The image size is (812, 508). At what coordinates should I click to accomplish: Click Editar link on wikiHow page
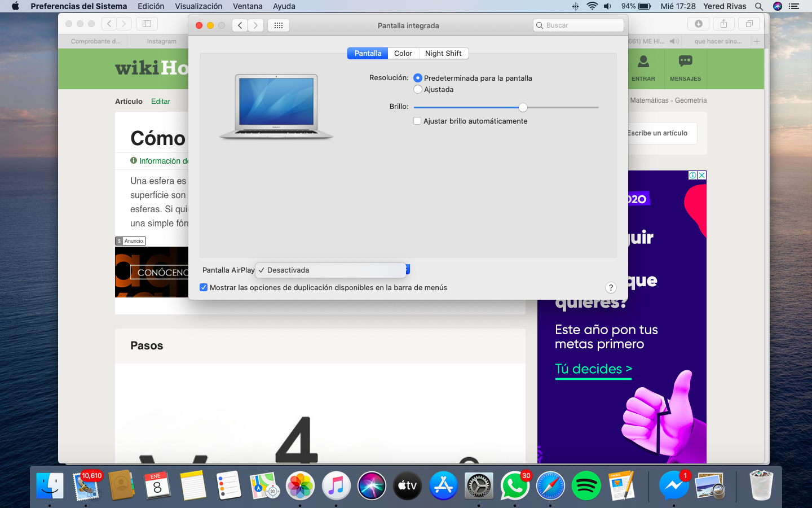point(161,101)
